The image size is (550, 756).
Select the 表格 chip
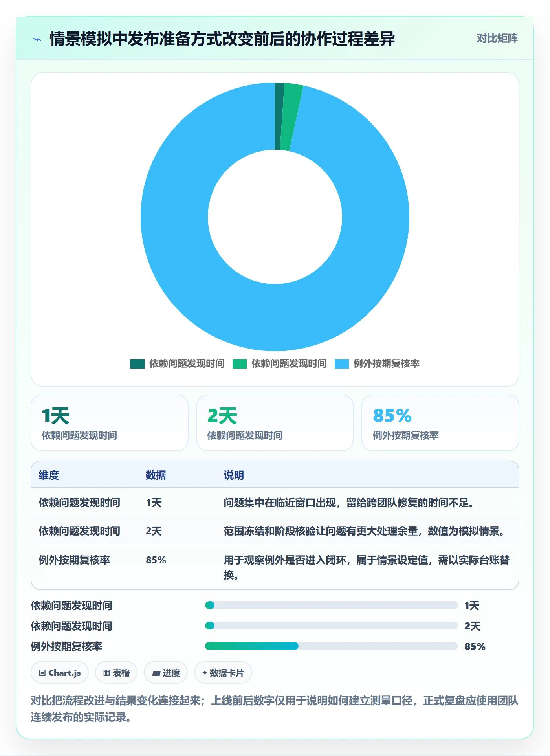click(x=116, y=673)
